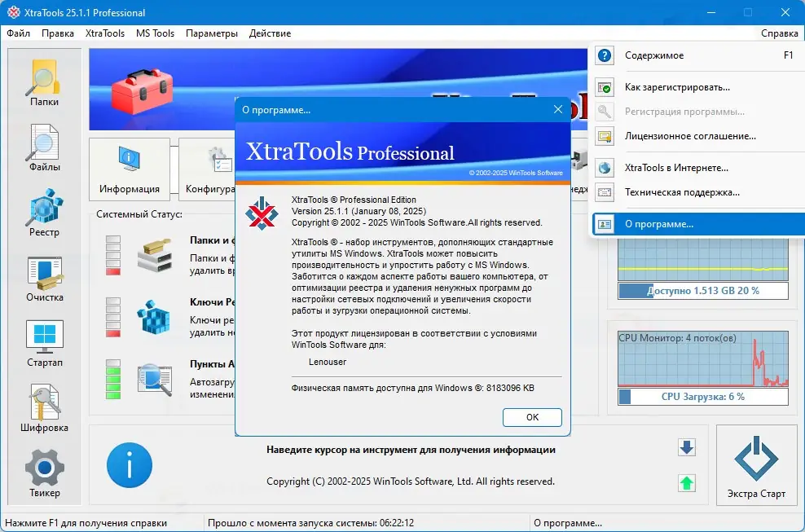Open the Правка menu
Viewport: 805px width, 532px height.
tap(58, 33)
